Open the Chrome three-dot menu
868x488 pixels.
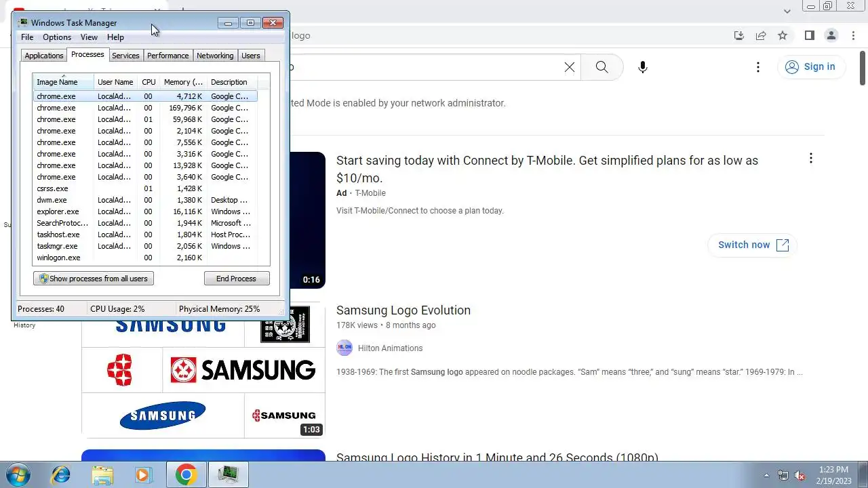pos(853,35)
